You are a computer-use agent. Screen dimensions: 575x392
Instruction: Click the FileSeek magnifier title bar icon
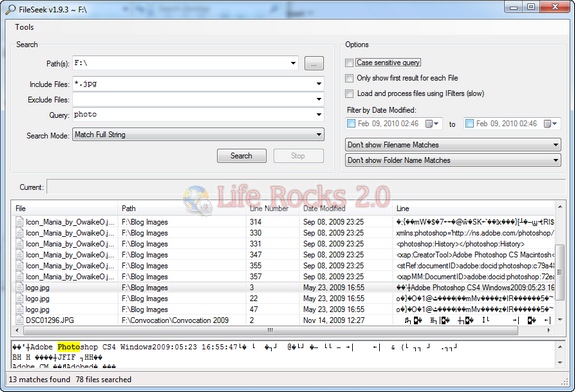pyautogui.click(x=10, y=10)
